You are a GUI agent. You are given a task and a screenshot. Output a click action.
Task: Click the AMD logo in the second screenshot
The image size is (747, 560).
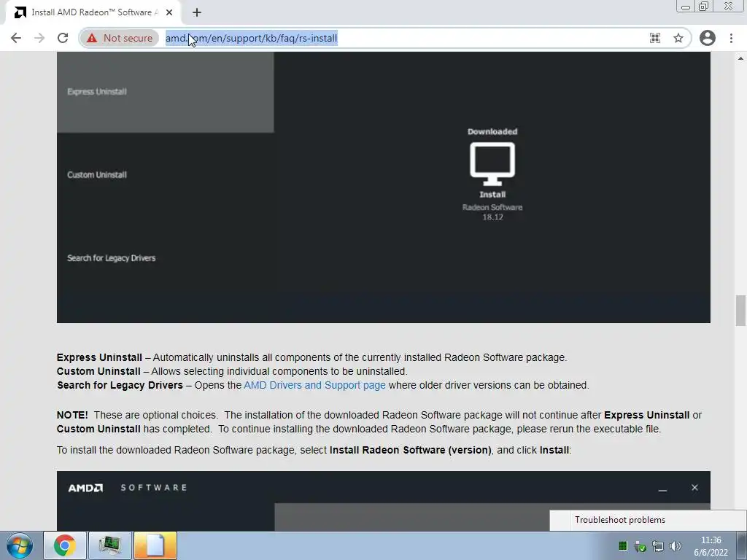[85, 488]
